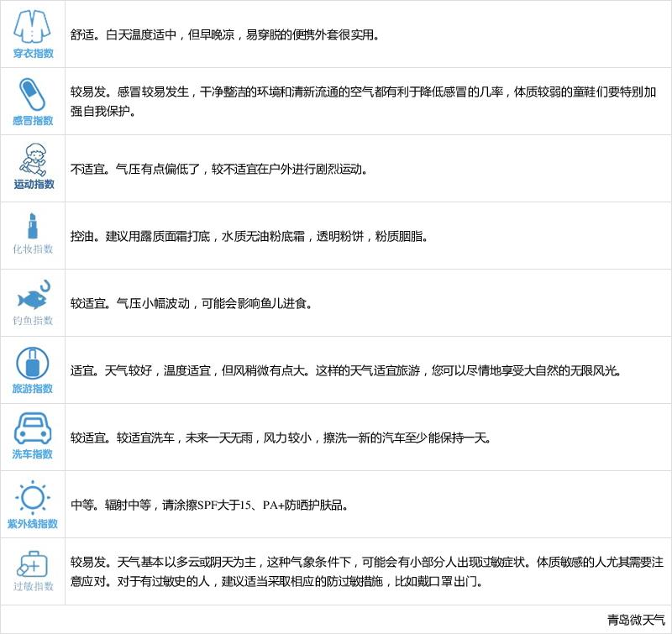Click the clothing index jacket icon
Image resolution: width=672 pixels, height=634 pixels.
pos(32,27)
